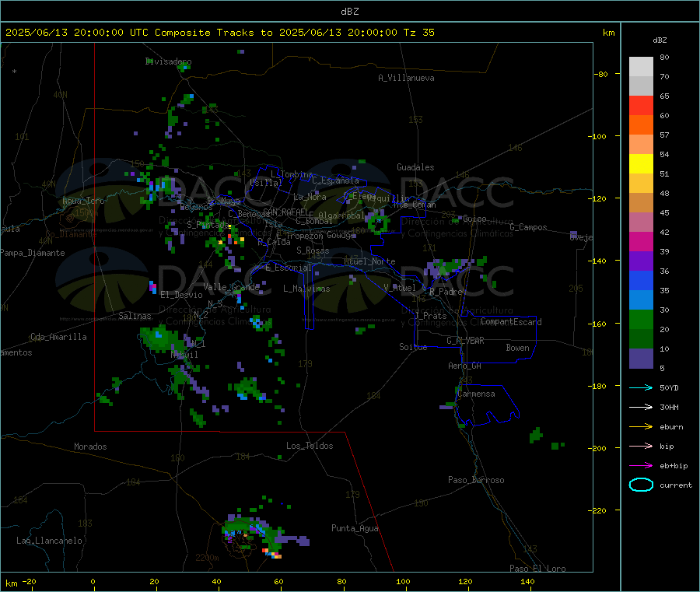Click the 'Valle_Grande' label
700x592 pixels.
[x=231, y=286]
